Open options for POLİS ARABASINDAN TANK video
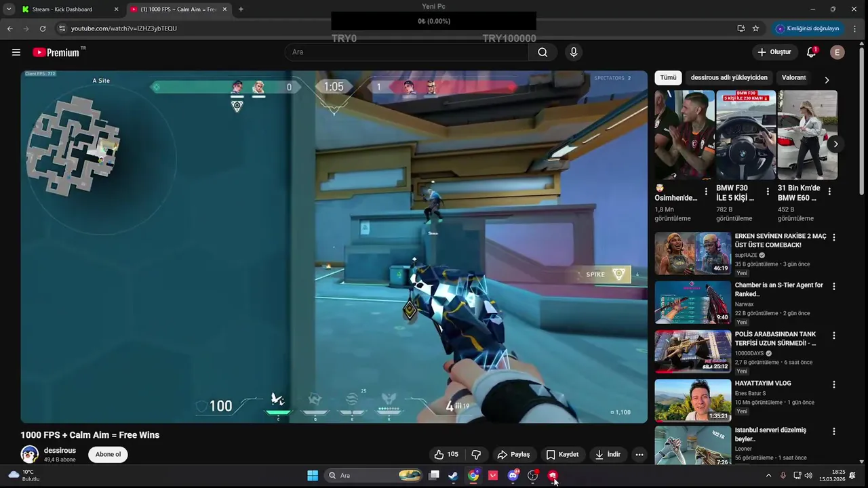The width and height of the screenshot is (868, 488). 834,335
